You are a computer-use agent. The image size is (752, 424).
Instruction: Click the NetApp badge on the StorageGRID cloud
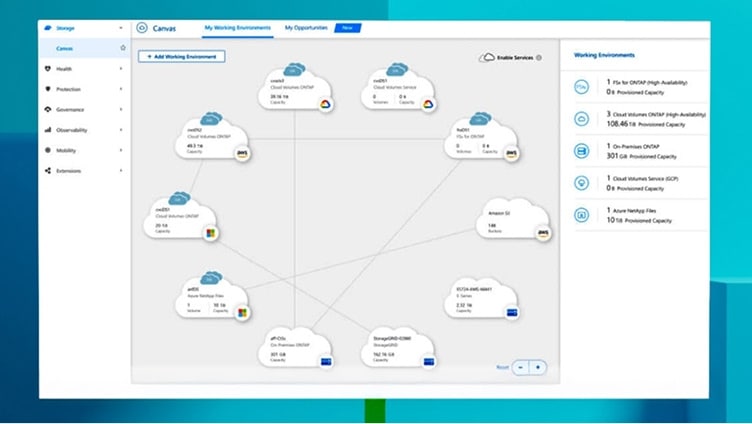click(x=427, y=361)
